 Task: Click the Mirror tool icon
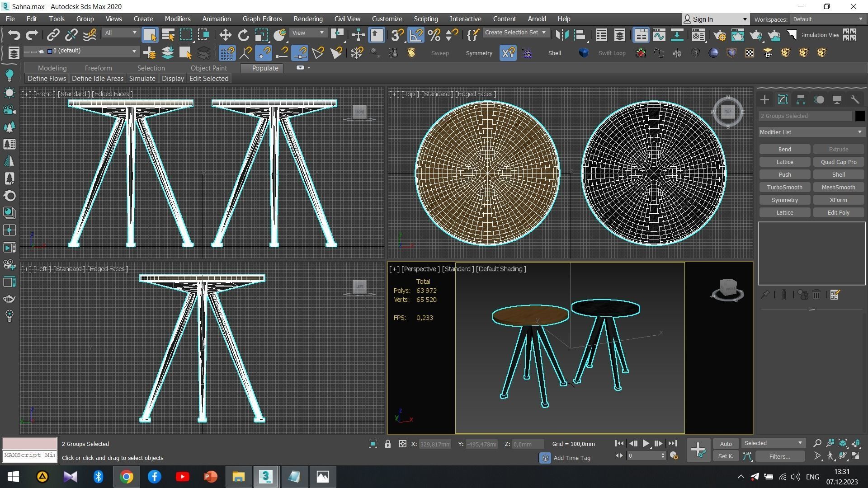tap(562, 35)
